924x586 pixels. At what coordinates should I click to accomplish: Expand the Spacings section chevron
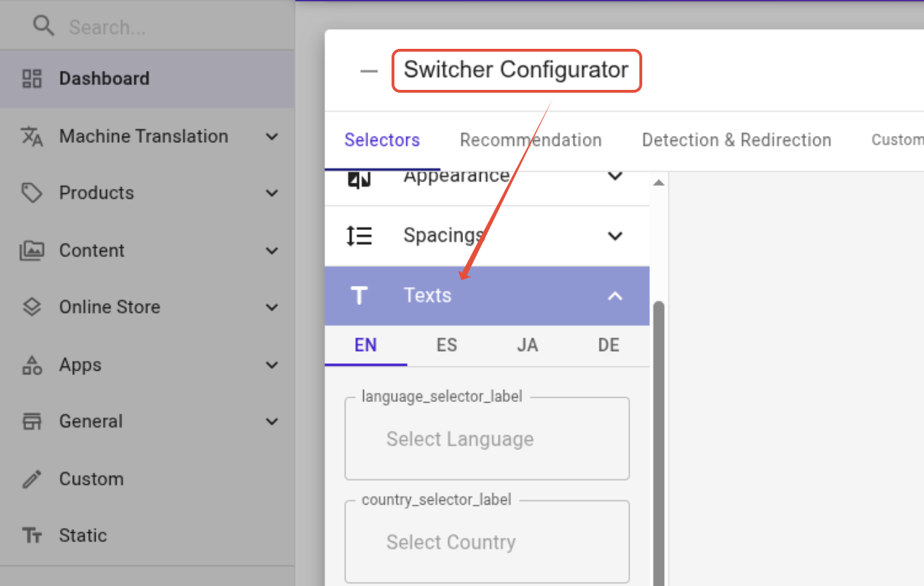pos(615,236)
